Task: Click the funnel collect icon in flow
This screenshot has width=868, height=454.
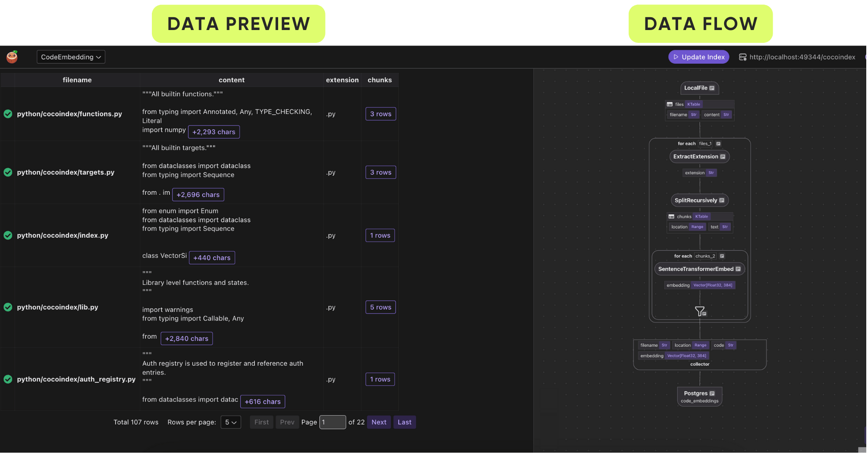Action: 700,311
